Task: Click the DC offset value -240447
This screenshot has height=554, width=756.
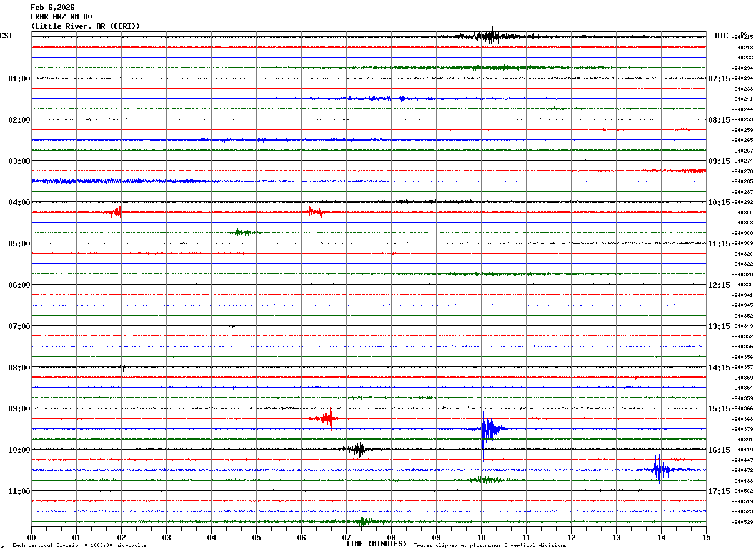Action: pyautogui.click(x=742, y=460)
